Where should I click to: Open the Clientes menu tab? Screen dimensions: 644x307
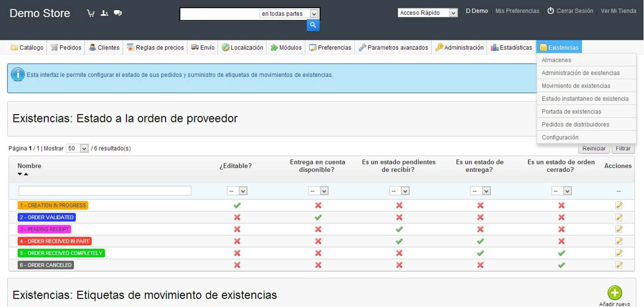(x=104, y=48)
